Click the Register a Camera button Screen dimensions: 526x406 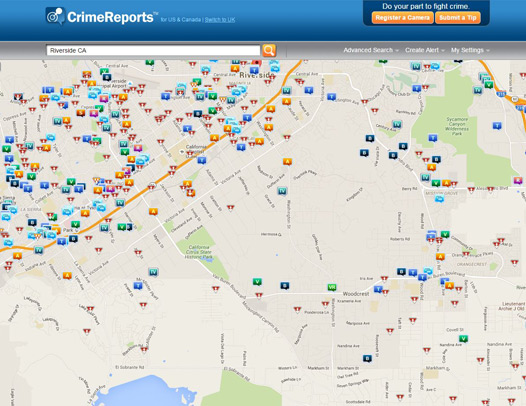(x=402, y=18)
